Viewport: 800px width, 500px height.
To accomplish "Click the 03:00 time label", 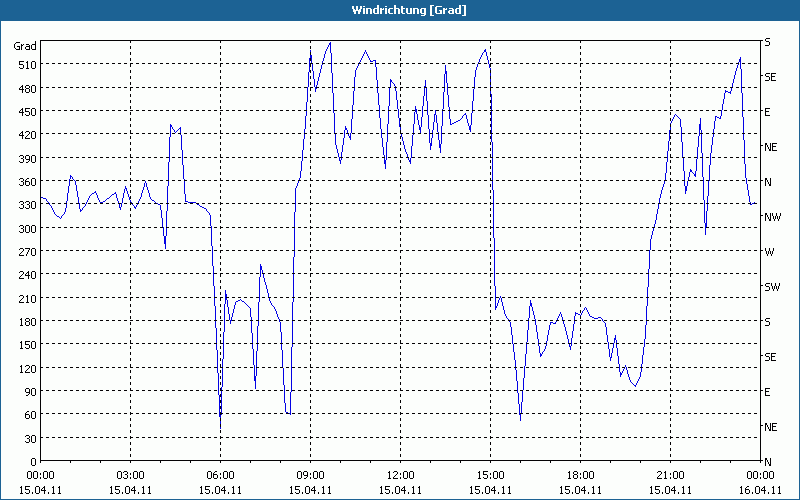I will pos(130,476).
